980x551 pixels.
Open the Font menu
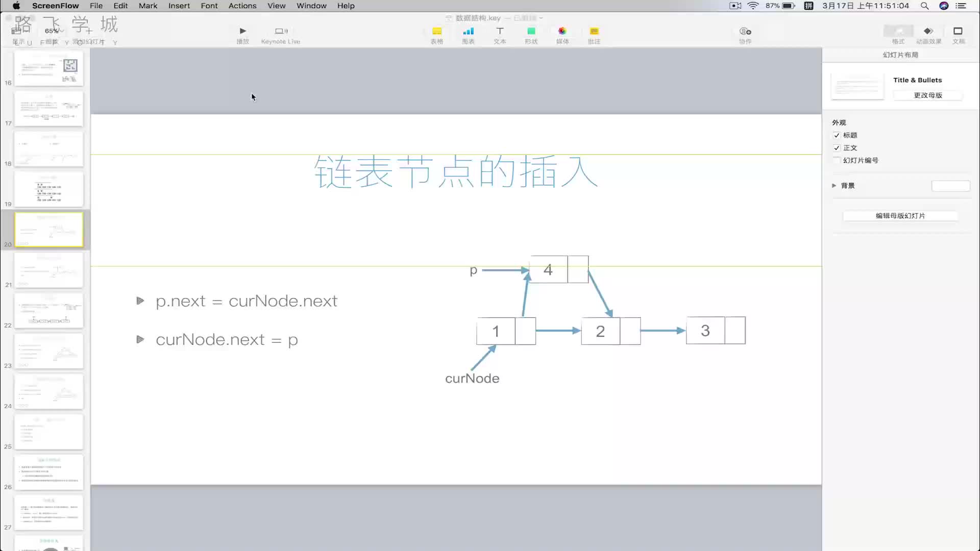(x=209, y=6)
